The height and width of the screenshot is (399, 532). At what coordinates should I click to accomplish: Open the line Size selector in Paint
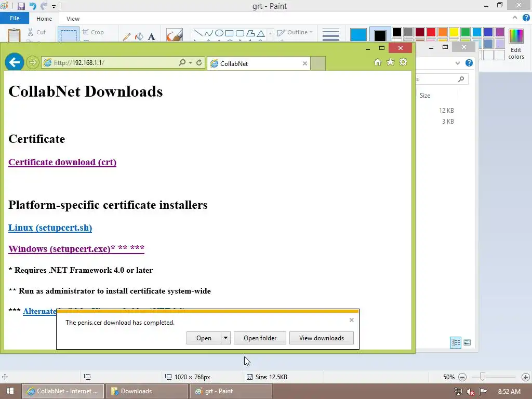click(331, 35)
